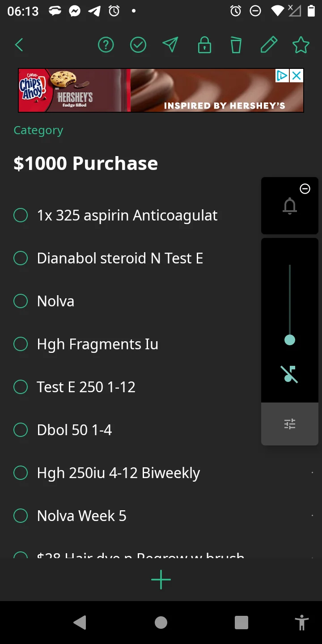This screenshot has width=322, height=644.
Task: Close the Chips Ahoy advertisement
Action: tap(297, 76)
